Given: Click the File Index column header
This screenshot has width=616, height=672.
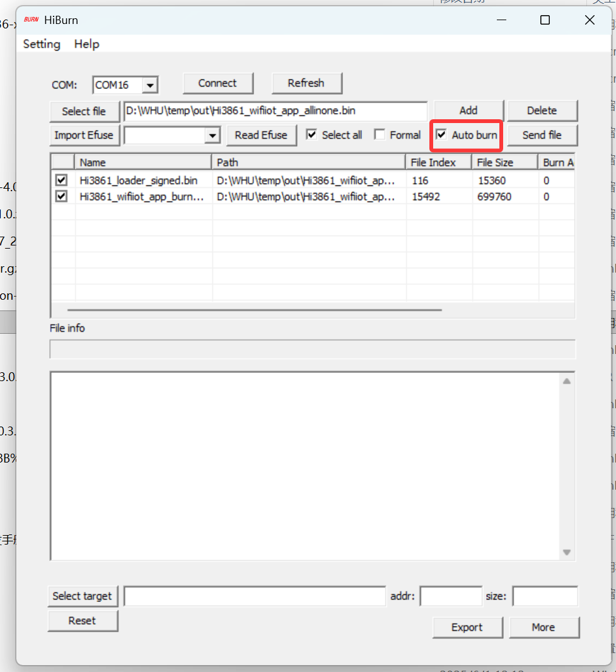Looking at the screenshot, I should pos(439,162).
